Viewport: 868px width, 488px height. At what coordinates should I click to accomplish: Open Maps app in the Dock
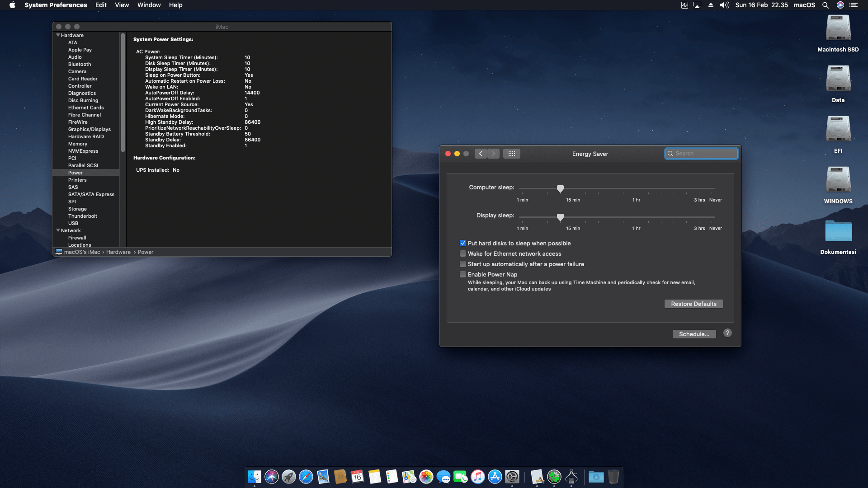(x=409, y=477)
